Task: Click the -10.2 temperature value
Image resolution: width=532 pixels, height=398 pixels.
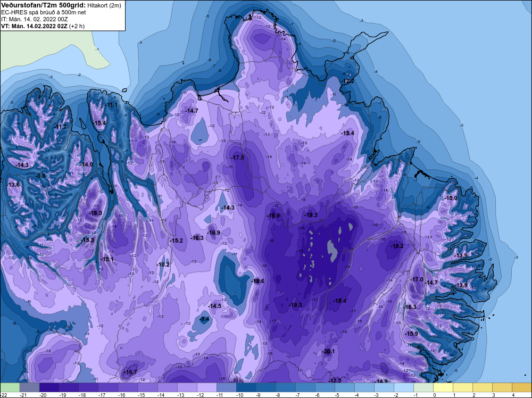Action: coord(163,264)
